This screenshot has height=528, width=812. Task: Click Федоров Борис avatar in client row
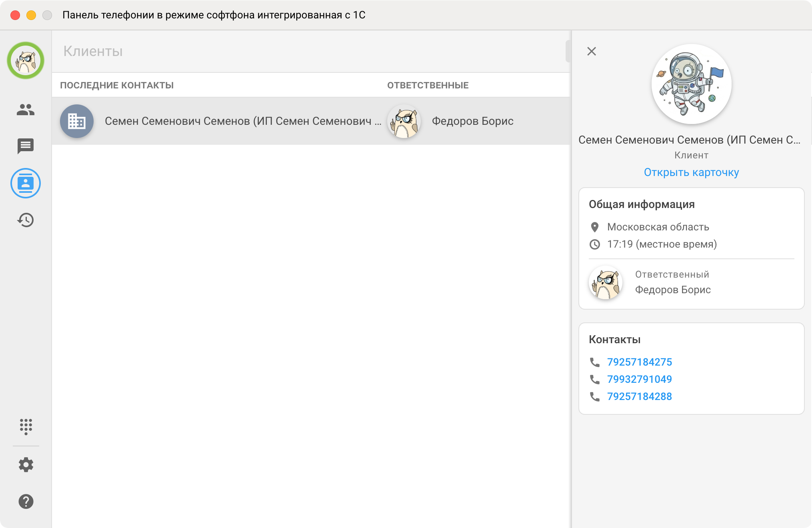404,121
